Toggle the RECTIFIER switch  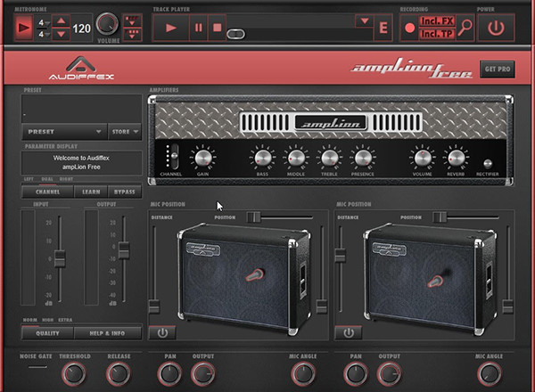click(x=488, y=163)
